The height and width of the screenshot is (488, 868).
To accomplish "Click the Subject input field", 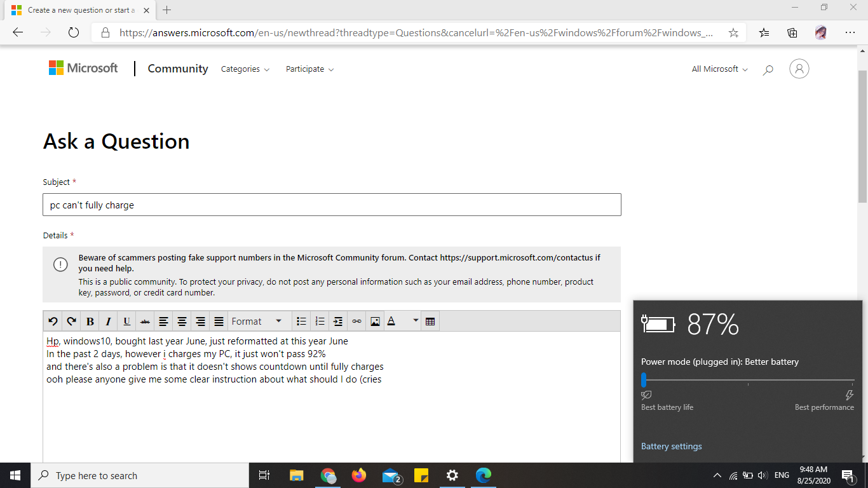I will coord(332,205).
